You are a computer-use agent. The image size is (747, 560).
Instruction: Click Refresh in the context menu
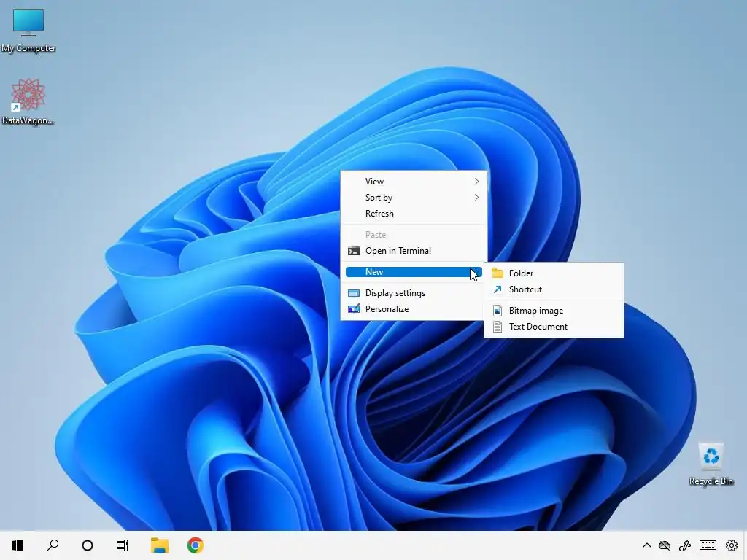[x=414, y=214]
